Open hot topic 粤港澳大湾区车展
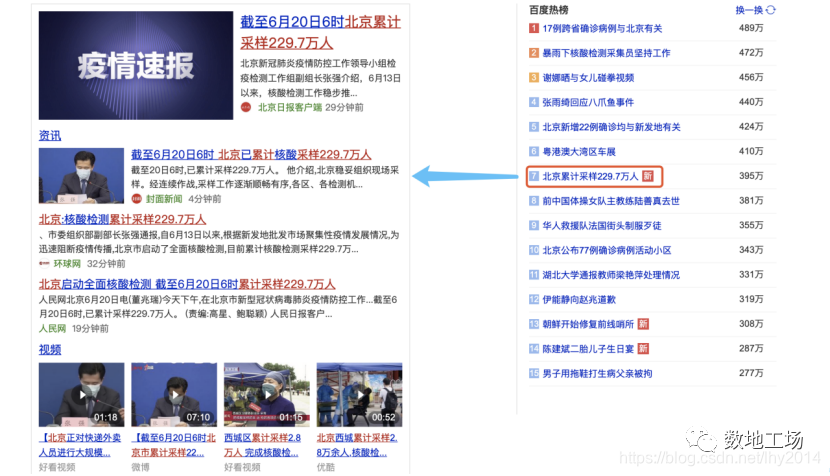This screenshot has height=476, width=830. pos(579,152)
